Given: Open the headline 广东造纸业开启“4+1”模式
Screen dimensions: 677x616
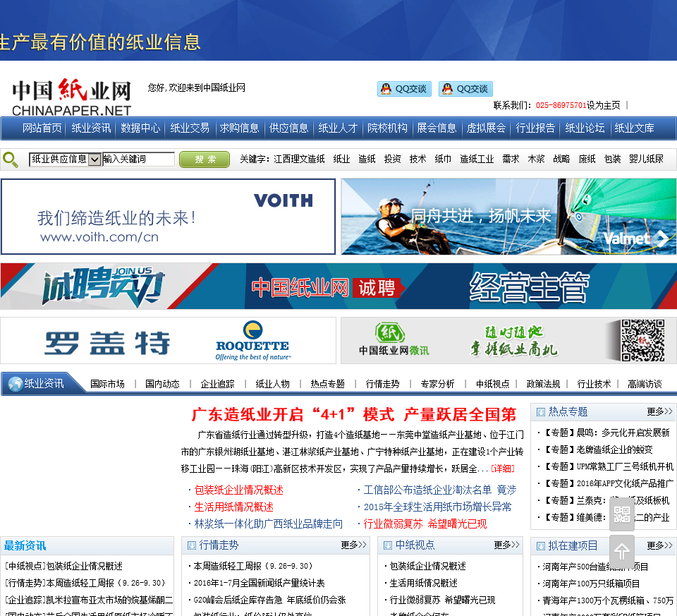Looking at the screenshot, I should [x=353, y=415].
